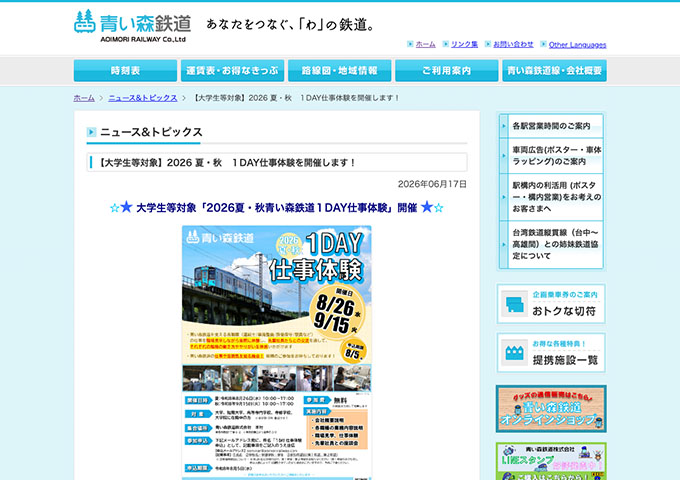Click the small icon before お問い合わせ link
Screen dimensions: 680x480
(488, 44)
